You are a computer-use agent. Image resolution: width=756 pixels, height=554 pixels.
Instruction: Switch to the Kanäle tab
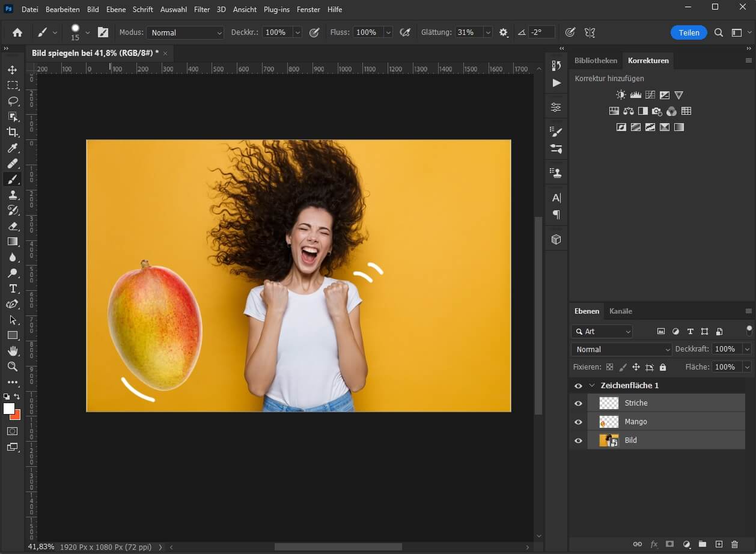[620, 311]
